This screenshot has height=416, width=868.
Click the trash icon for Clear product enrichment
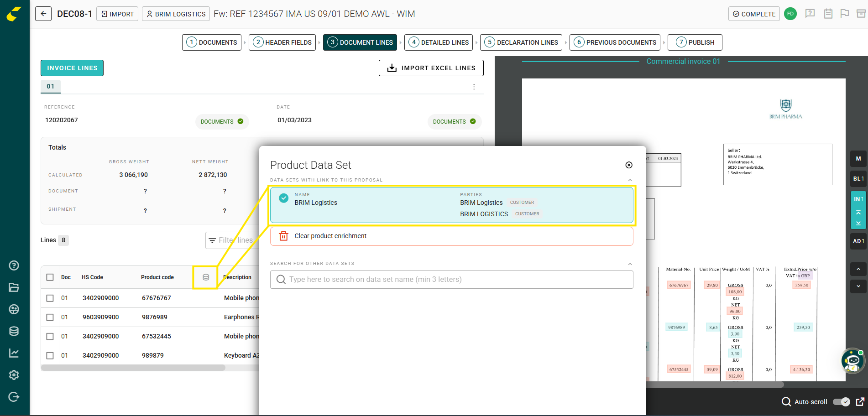pos(283,236)
